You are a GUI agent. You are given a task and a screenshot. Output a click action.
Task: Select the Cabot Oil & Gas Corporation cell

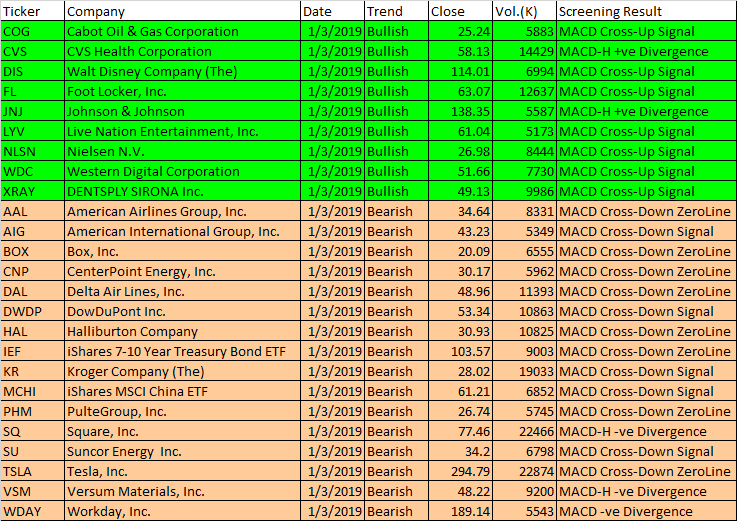(x=182, y=31)
